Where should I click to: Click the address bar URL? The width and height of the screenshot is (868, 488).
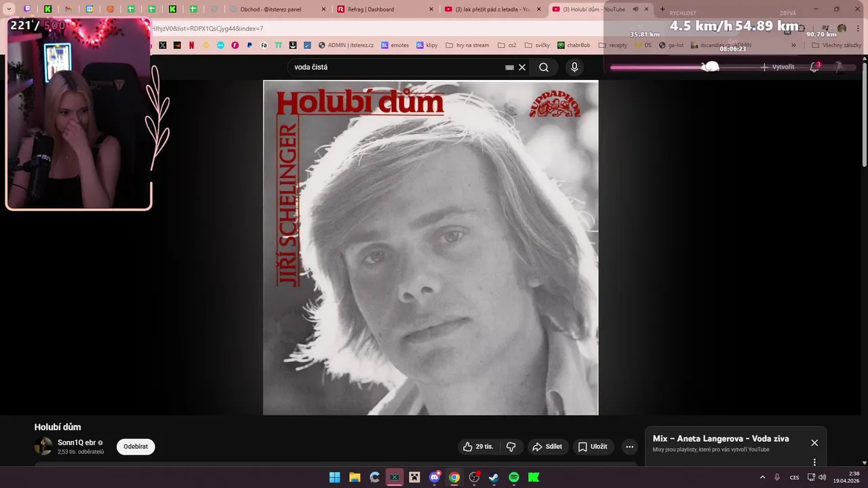(208, 28)
